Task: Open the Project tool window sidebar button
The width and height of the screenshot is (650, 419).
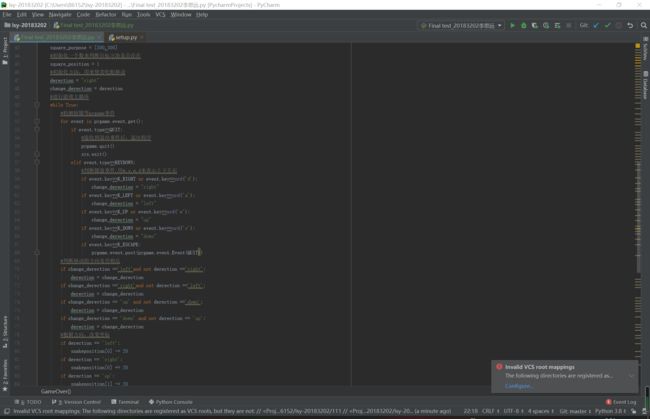Action: [x=5, y=51]
